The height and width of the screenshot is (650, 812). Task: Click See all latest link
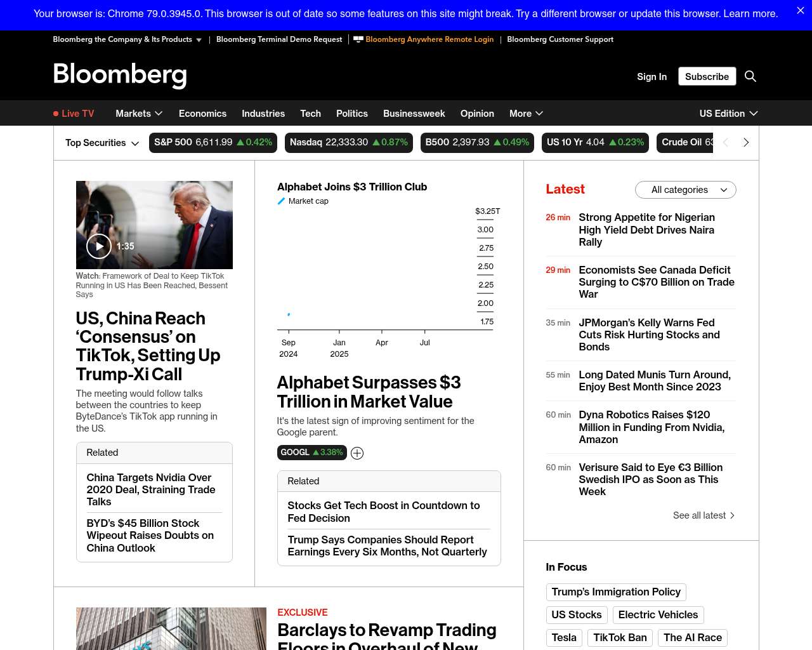coord(704,515)
